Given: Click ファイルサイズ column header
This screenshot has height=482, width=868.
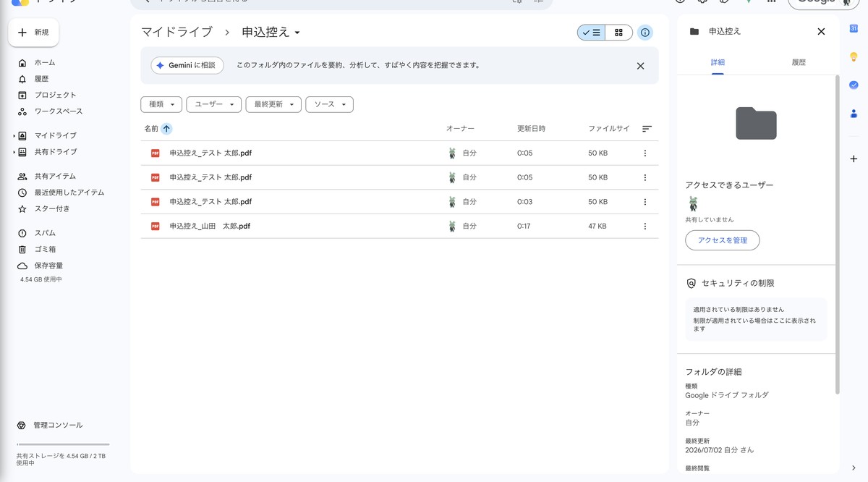Looking at the screenshot, I should pos(609,129).
